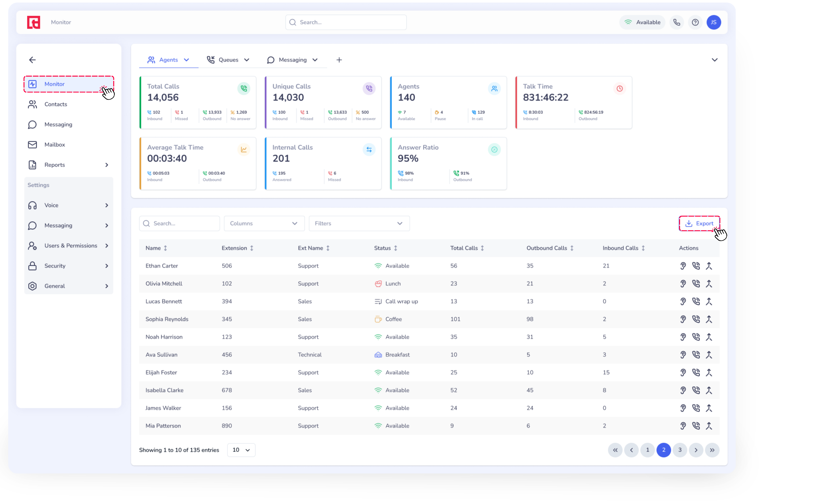Image resolution: width=828 pixels, height=504 pixels.
Task: Open the entries per page dropdown
Action: coord(241,450)
